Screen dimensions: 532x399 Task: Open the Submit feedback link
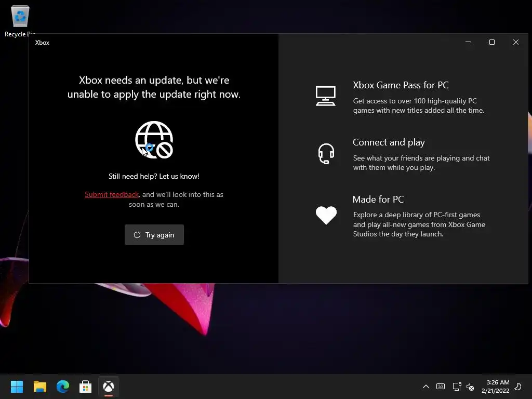pyautogui.click(x=112, y=194)
